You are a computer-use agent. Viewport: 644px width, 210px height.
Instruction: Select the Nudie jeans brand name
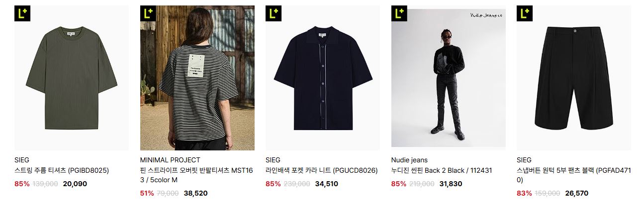[x=409, y=160]
